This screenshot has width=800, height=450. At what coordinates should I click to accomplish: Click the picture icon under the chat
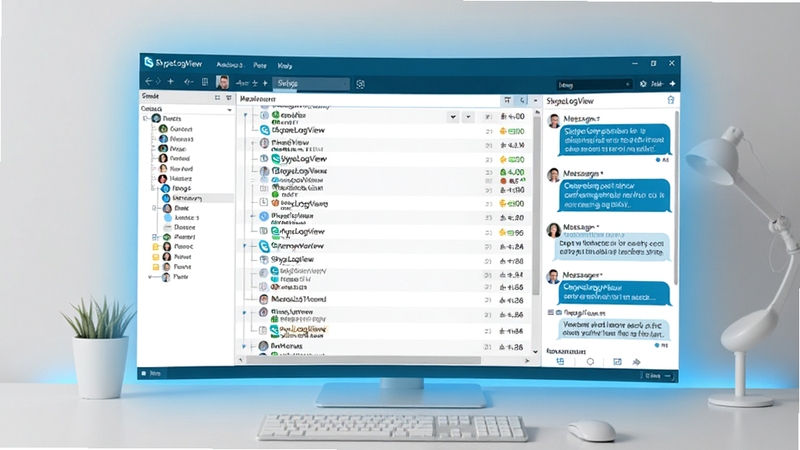617,362
